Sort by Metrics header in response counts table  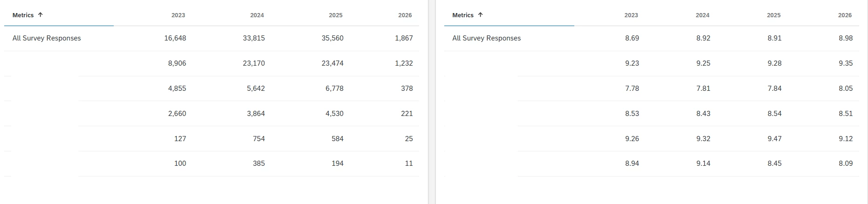coord(23,15)
